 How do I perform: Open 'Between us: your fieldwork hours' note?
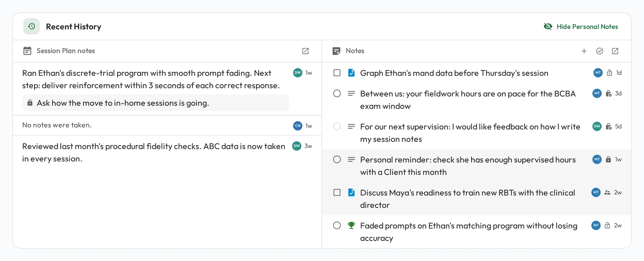click(x=468, y=100)
